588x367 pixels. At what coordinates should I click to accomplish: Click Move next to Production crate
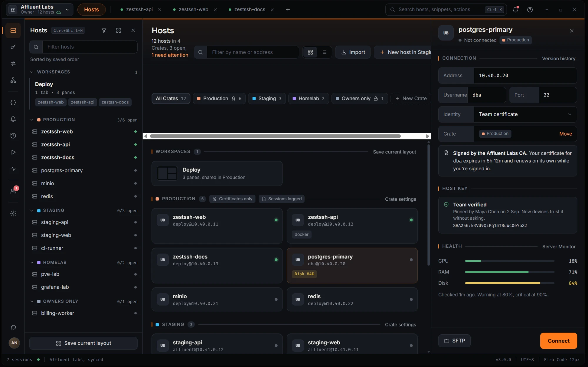click(x=565, y=134)
